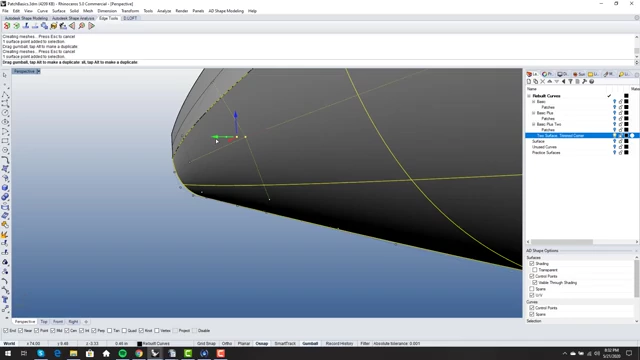Open the File menu
640x360 pixels.
[x=5, y=11]
